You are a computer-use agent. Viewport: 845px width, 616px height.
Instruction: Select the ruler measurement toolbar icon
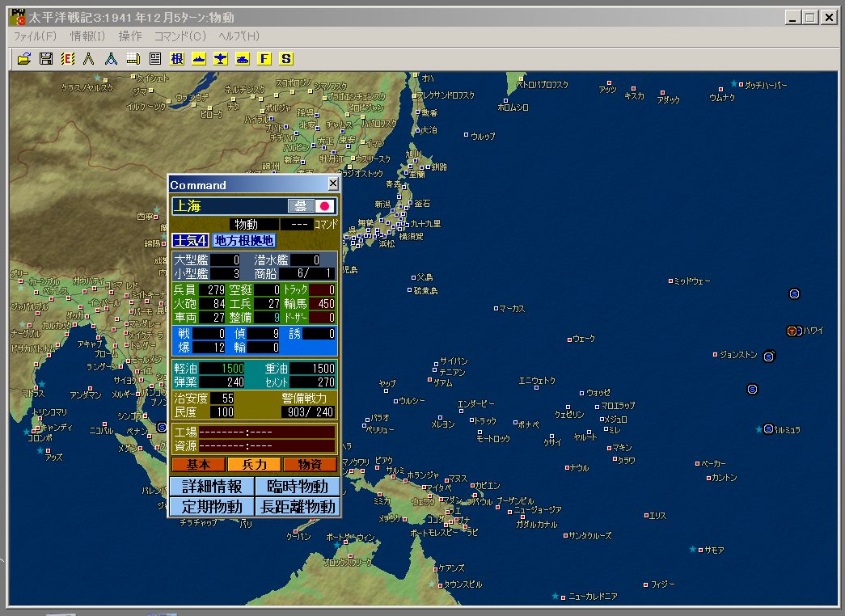133,58
